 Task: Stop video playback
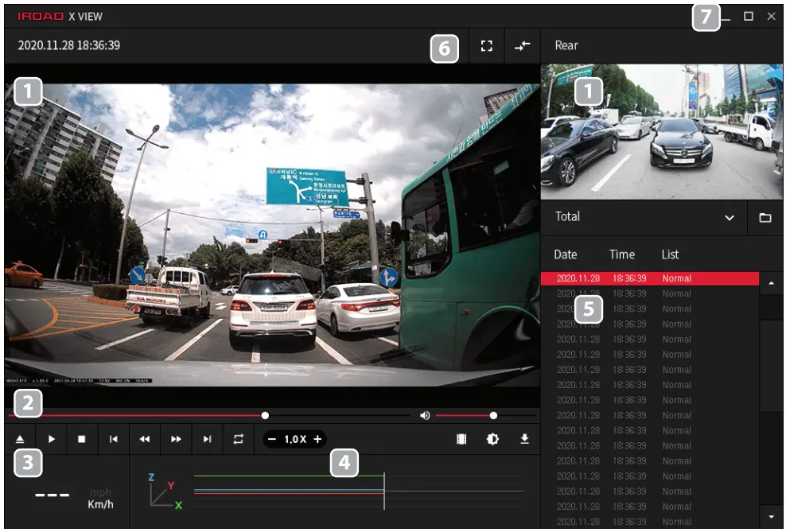point(82,438)
